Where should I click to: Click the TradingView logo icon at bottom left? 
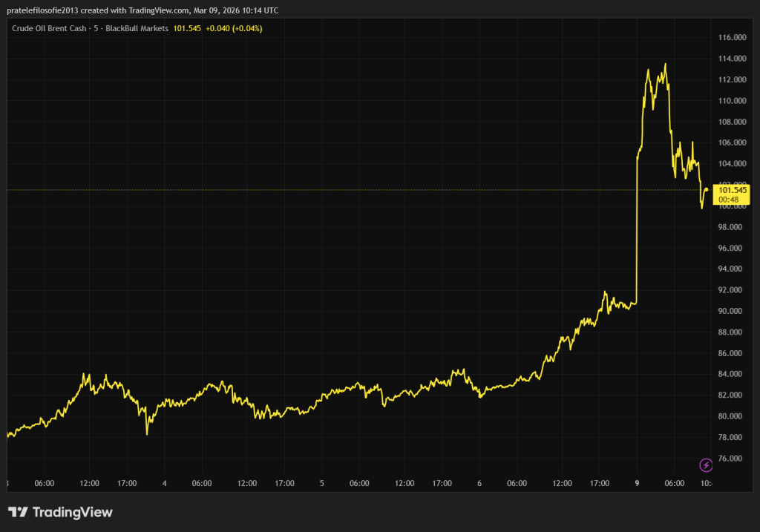coord(18,512)
